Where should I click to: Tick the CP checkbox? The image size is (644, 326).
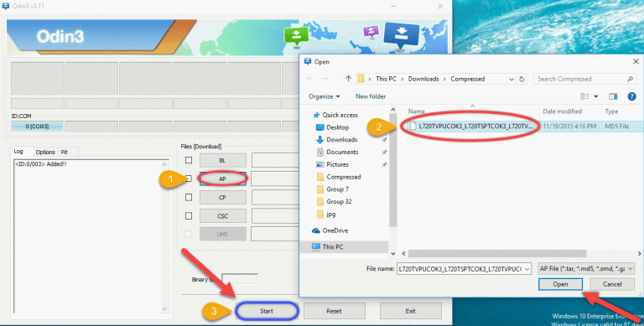[189, 198]
